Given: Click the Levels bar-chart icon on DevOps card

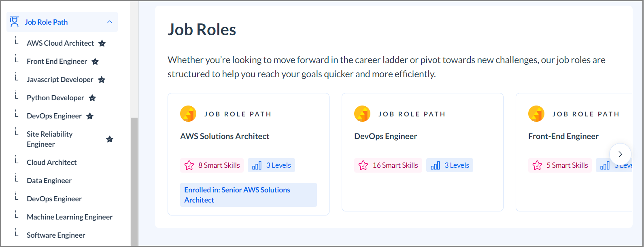Looking at the screenshot, I should [x=435, y=165].
